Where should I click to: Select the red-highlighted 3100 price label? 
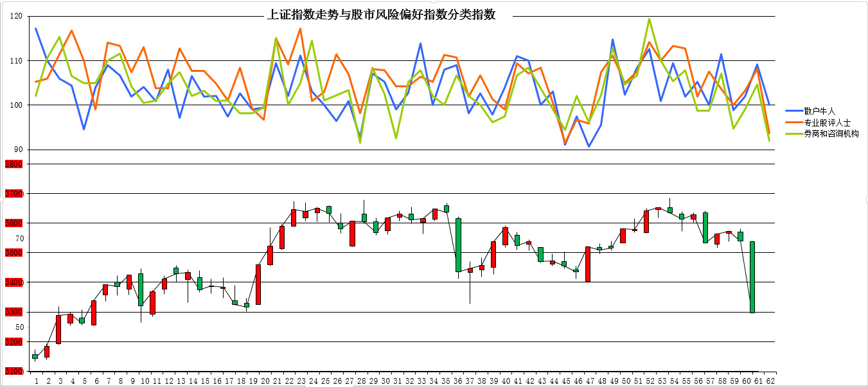(13, 372)
